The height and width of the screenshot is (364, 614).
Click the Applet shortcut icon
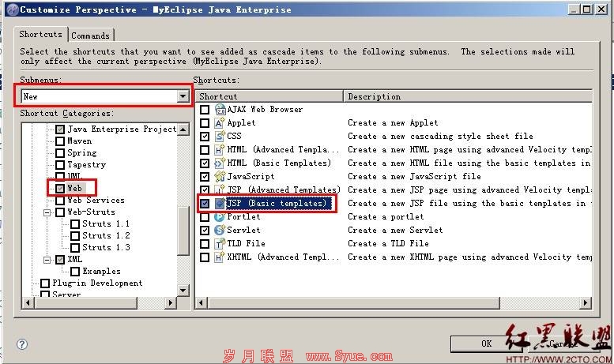(220, 123)
